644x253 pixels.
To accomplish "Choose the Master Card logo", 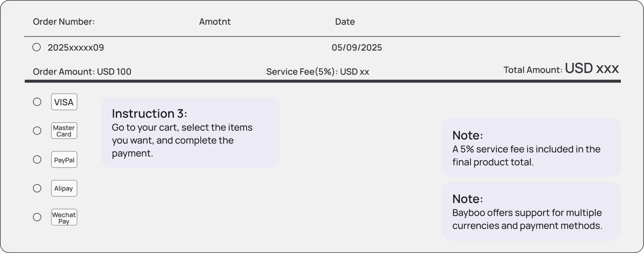I will coord(64,131).
